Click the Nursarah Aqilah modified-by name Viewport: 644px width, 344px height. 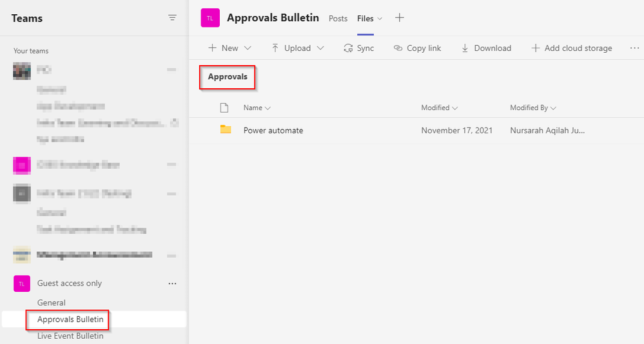click(547, 130)
